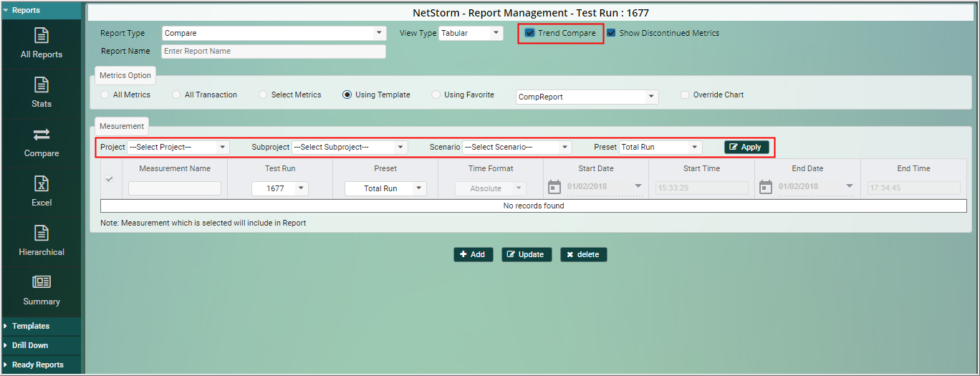The width and height of the screenshot is (980, 376).
Task: Expand the Templates menu section
Action: [x=41, y=326]
